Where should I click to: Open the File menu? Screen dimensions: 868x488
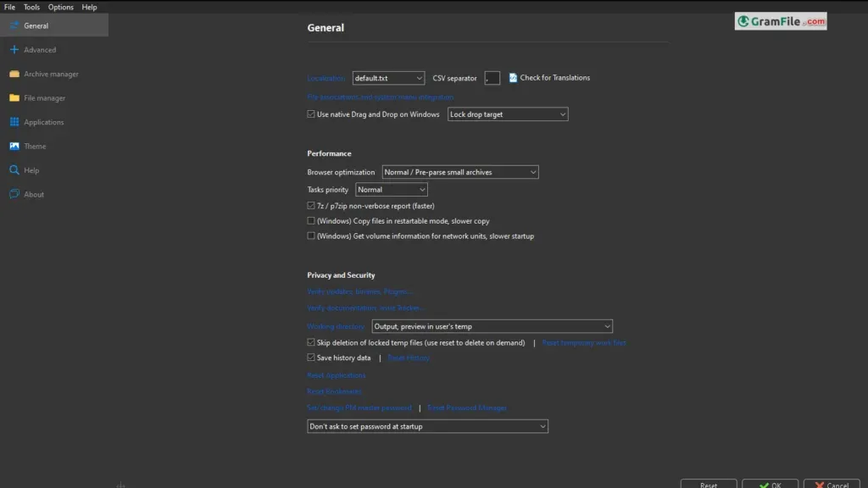point(9,7)
